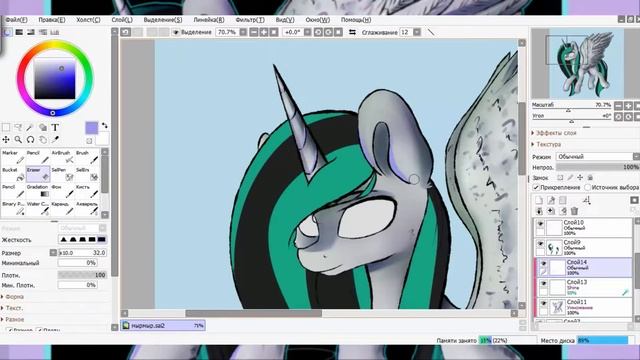The width and height of the screenshot is (640, 360).
Task: Open the Файл menu
Action: tap(16, 20)
